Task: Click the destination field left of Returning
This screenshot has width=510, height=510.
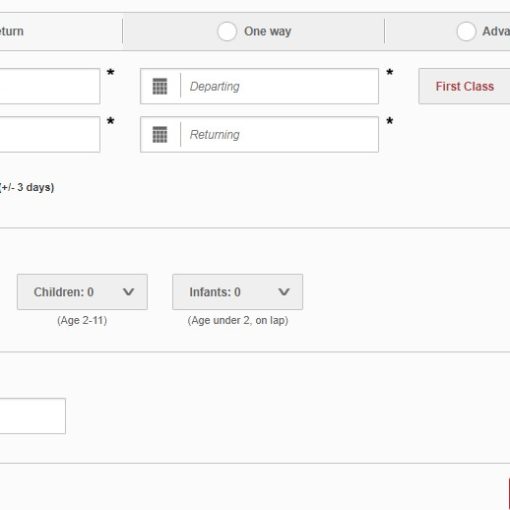Action: 50,135
